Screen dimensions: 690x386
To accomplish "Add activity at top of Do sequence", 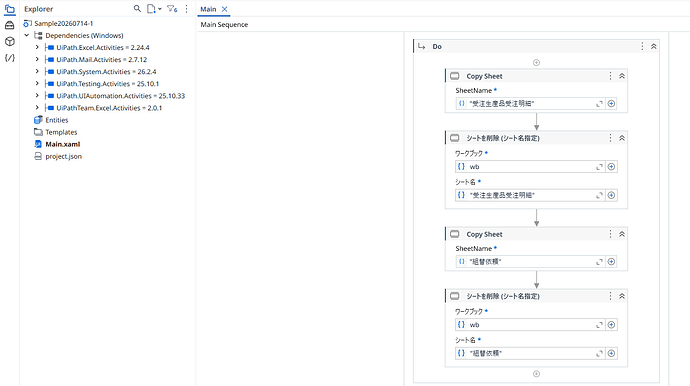I will coord(536,62).
